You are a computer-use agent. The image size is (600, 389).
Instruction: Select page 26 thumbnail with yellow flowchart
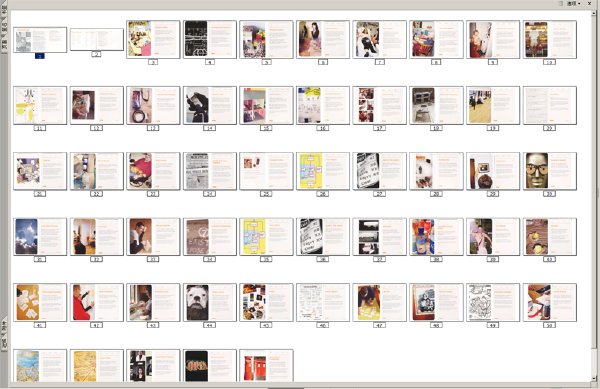(323, 171)
